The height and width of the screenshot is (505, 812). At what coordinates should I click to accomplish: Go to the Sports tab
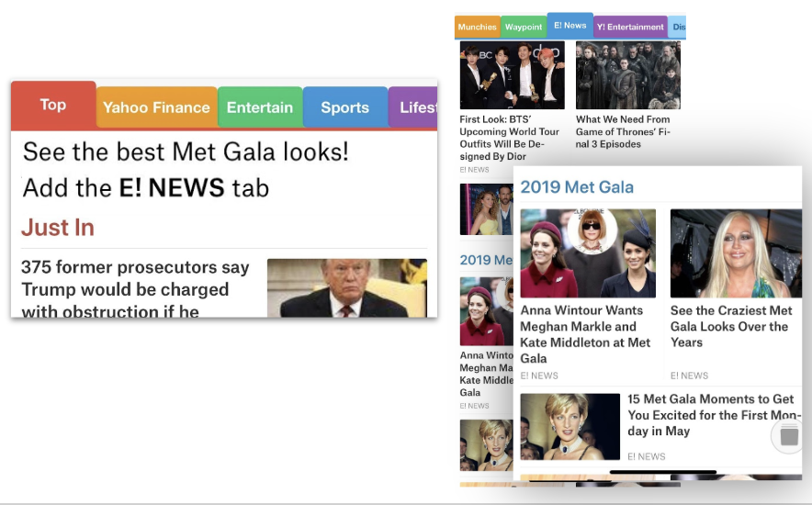[344, 107]
